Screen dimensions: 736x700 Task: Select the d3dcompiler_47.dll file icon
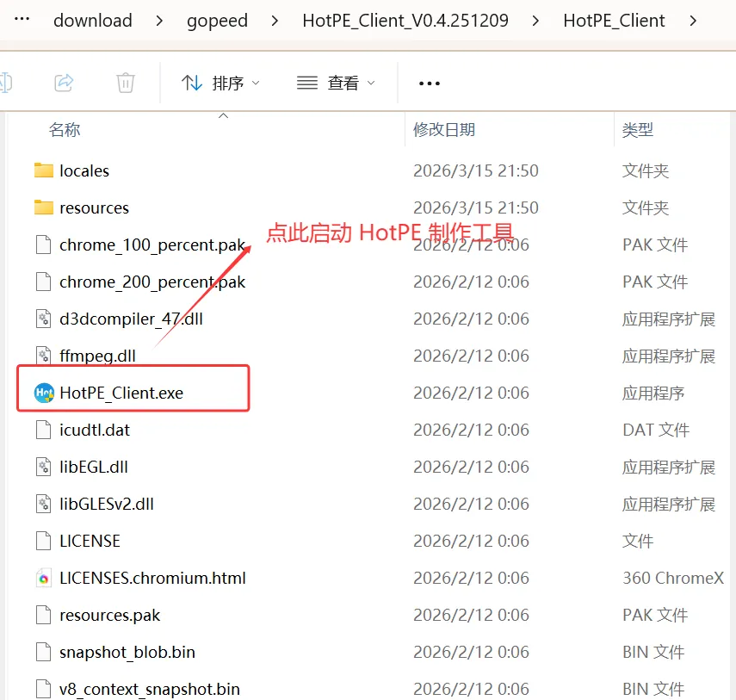(44, 319)
